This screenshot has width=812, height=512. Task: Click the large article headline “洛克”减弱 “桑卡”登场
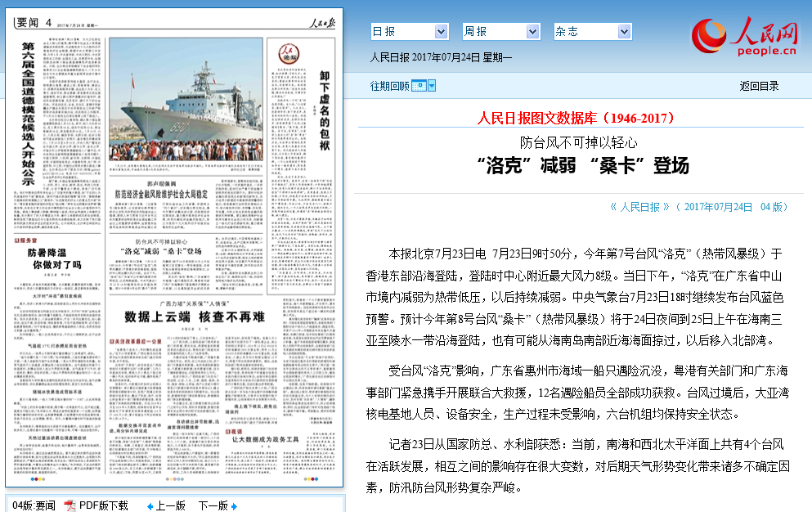(582, 166)
